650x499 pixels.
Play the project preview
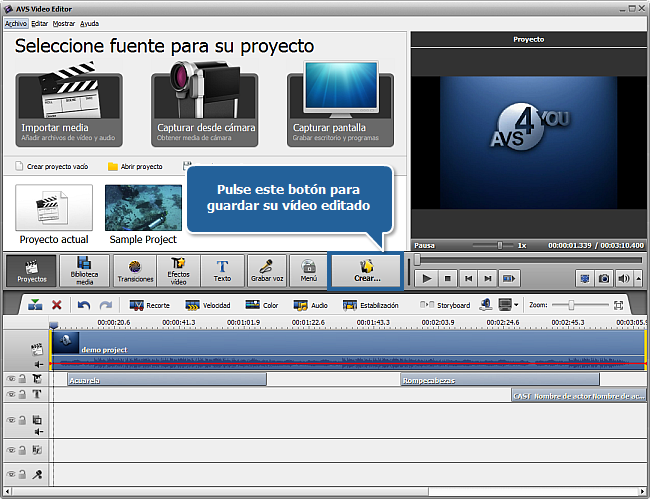pyautogui.click(x=427, y=279)
